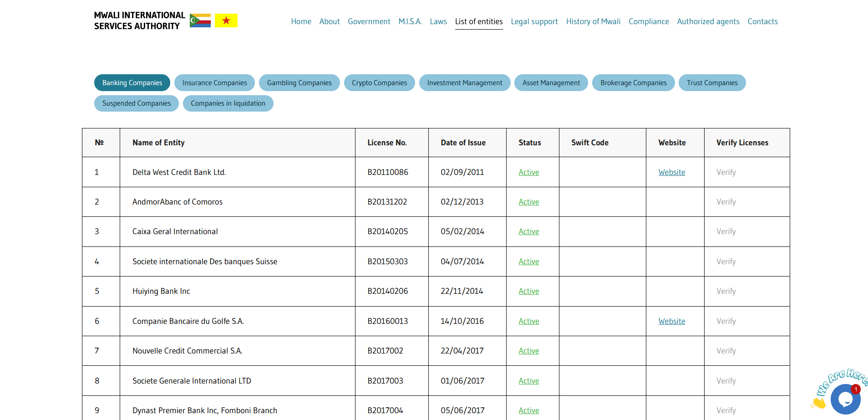Click Active status for Companie Bancaire du Golfe
The width and height of the screenshot is (868, 420).
[x=528, y=321]
